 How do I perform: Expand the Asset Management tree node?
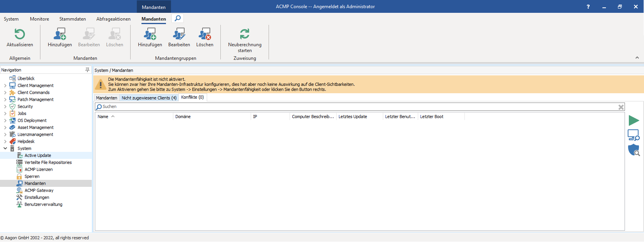(5, 127)
